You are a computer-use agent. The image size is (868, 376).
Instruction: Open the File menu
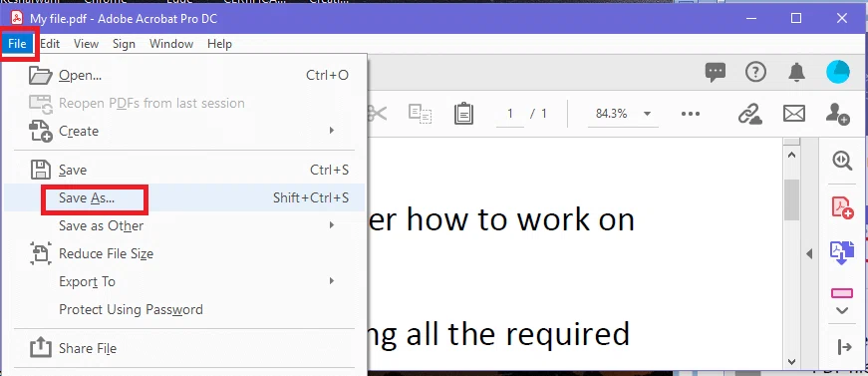click(x=17, y=44)
